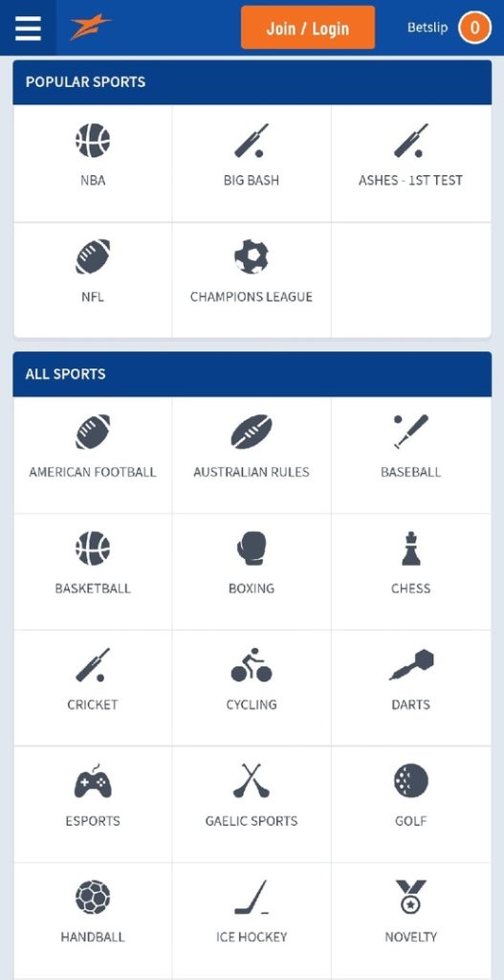Open the Darts category
This screenshot has width=504, height=980.
click(x=411, y=687)
